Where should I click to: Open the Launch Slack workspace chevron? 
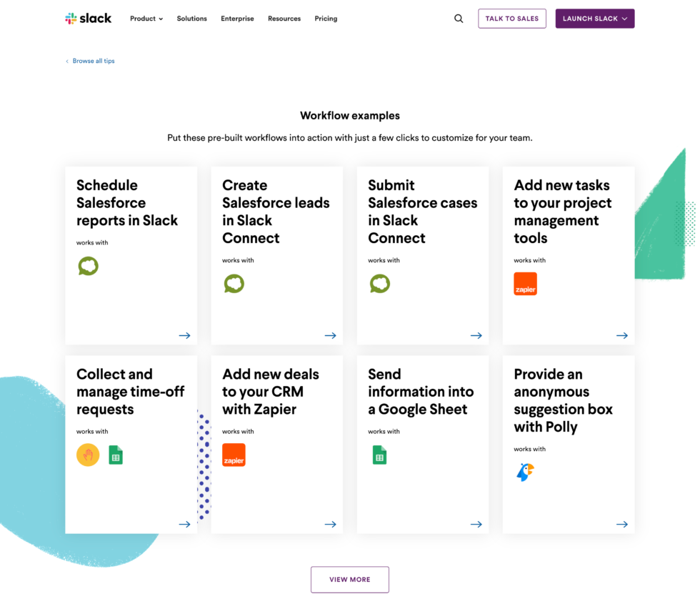tap(624, 19)
